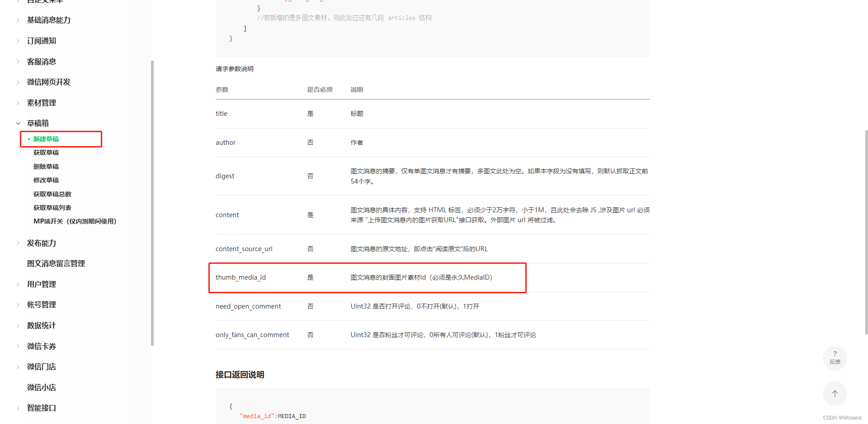
Task: Open 微信卡券 in sidebar
Action: pyautogui.click(x=42, y=346)
